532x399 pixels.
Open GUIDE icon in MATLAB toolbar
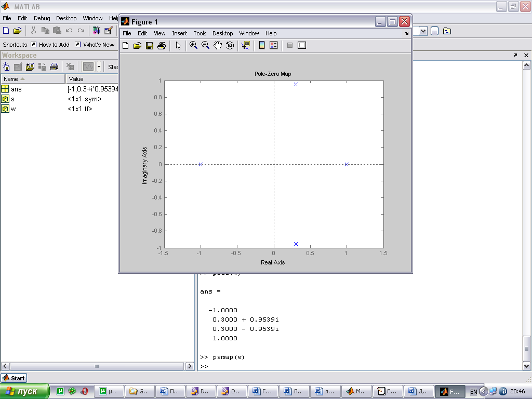coord(108,31)
